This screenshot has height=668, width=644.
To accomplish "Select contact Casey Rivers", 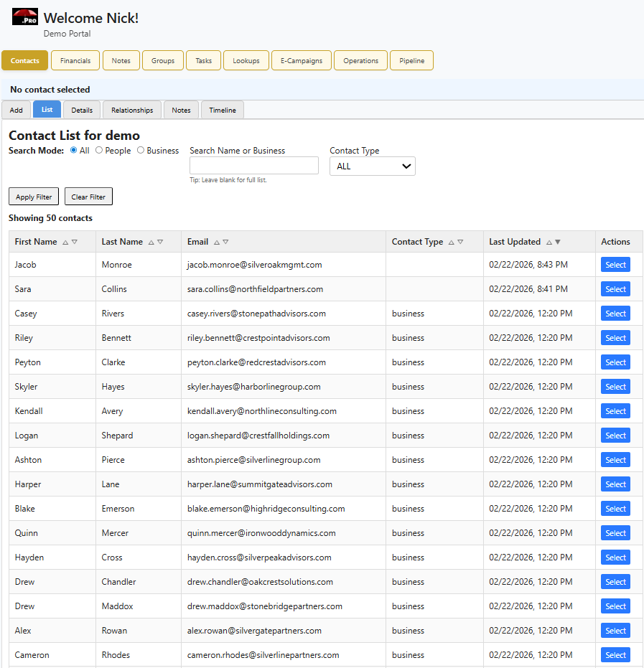I will click(x=615, y=314).
